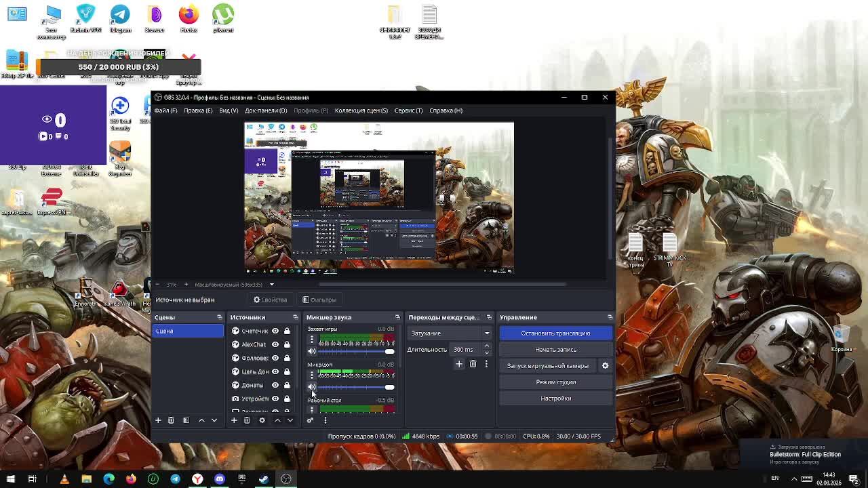Toggle visibility of the Устройство source
The width and height of the screenshot is (868, 488).
(x=275, y=399)
